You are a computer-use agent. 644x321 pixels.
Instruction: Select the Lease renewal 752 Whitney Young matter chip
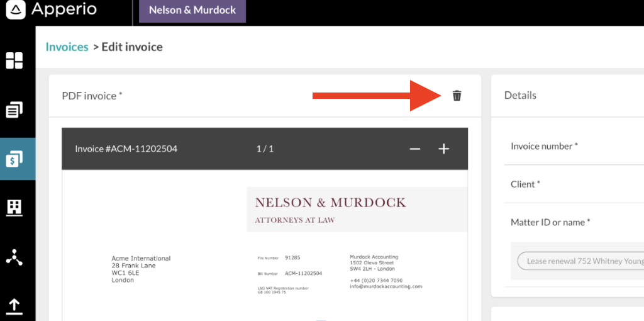coord(580,261)
